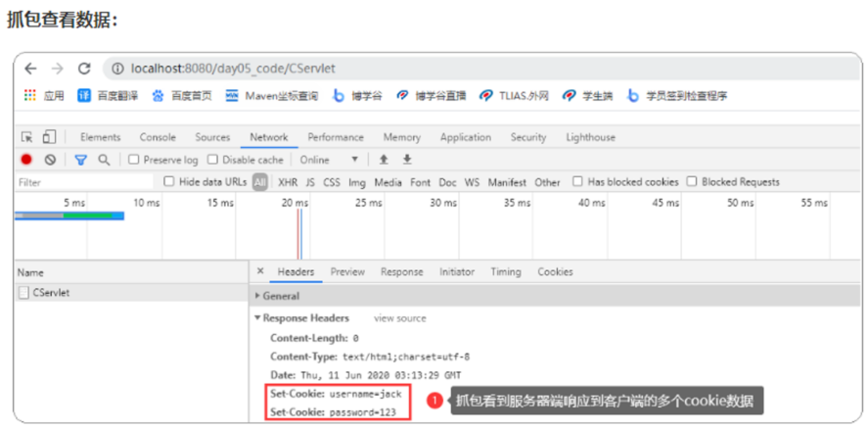Open the 学员签到检查程序 bookmark
Viewport: 868px width, 430px height.
click(x=677, y=96)
